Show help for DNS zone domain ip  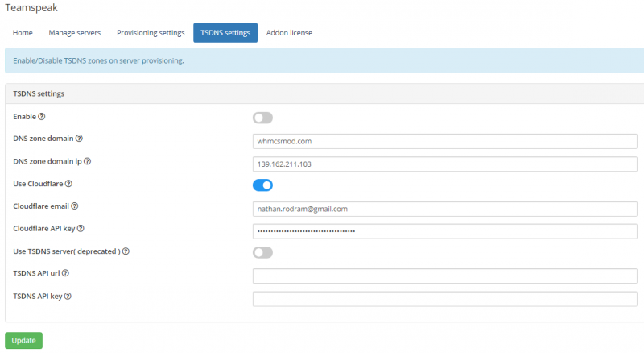87,161
